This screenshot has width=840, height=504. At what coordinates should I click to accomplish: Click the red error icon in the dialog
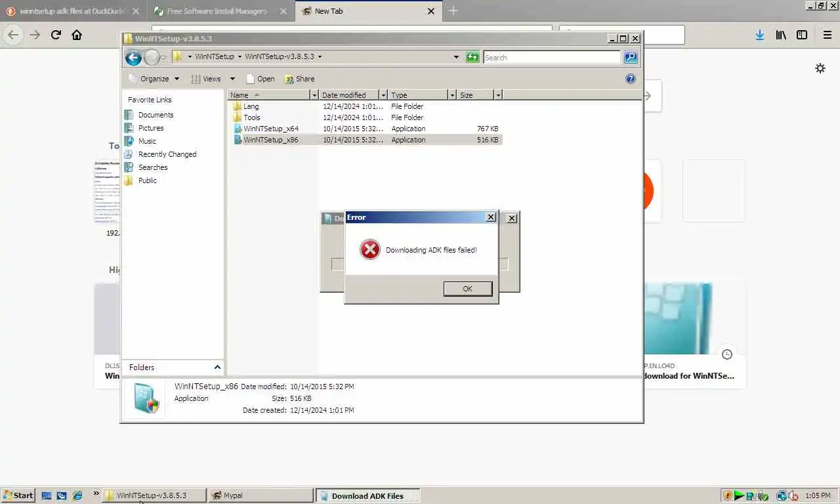(x=370, y=249)
